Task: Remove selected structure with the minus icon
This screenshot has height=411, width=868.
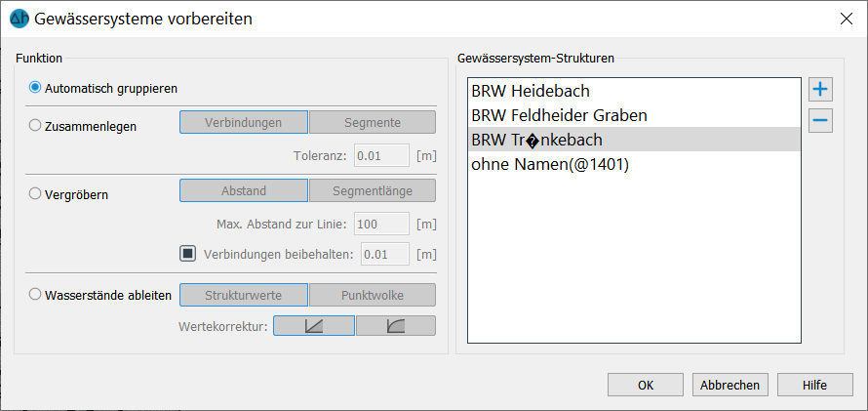Action: coord(820,121)
